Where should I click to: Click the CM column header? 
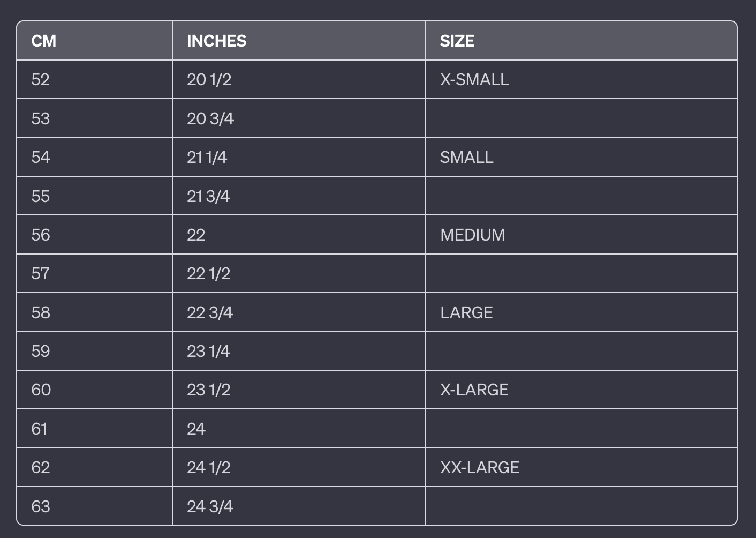[x=44, y=41]
